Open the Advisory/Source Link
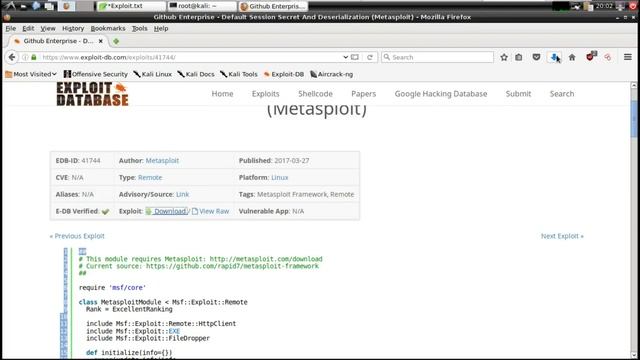The image size is (640, 360). pyautogui.click(x=182, y=194)
